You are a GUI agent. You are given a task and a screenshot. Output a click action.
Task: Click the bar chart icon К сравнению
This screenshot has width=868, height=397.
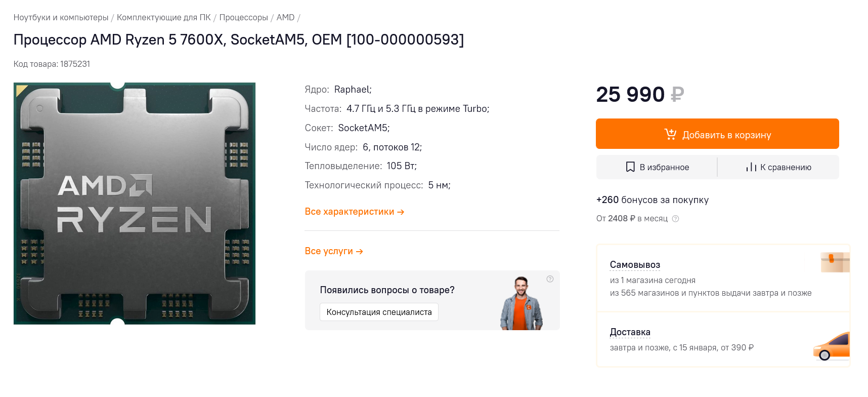point(751,167)
